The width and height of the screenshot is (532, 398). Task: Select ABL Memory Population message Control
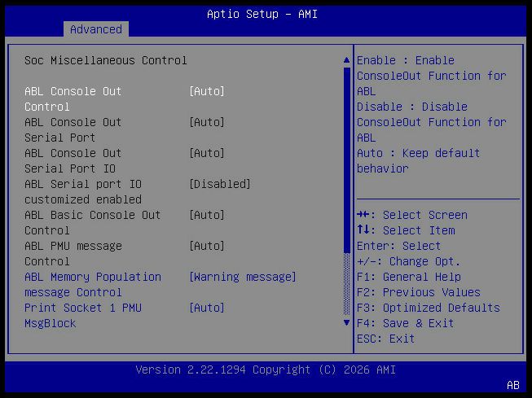[x=93, y=285]
